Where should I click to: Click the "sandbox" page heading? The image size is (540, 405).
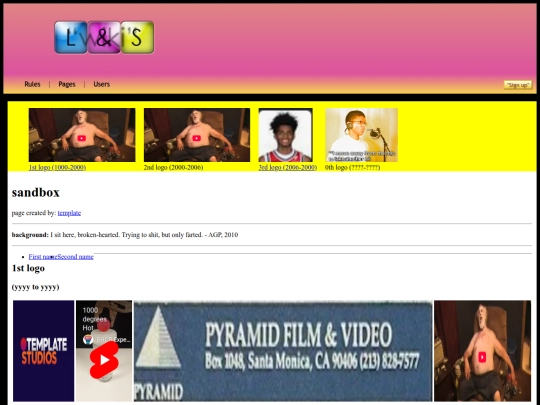(x=36, y=192)
